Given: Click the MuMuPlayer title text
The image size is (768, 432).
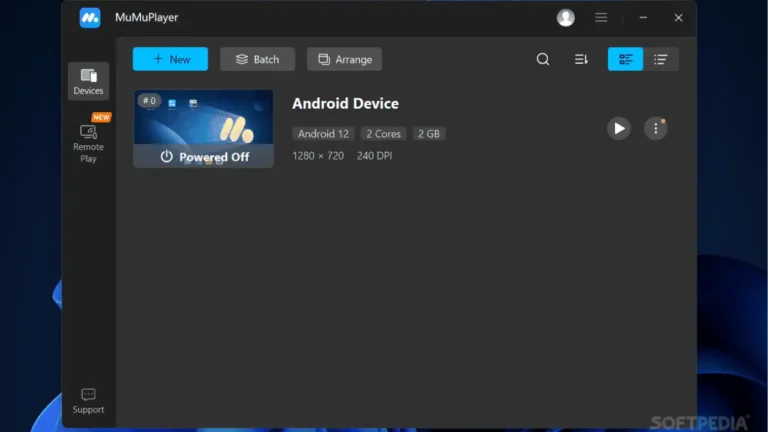Looking at the screenshot, I should tap(146, 18).
